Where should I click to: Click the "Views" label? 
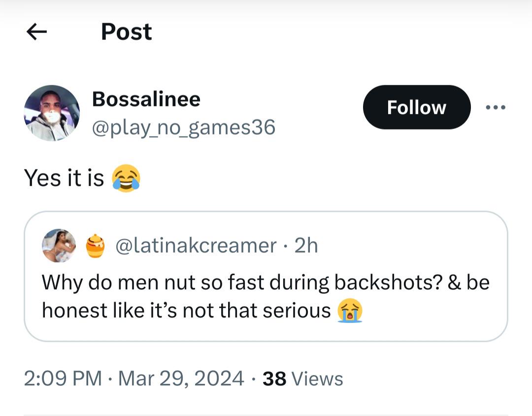pos(317,379)
